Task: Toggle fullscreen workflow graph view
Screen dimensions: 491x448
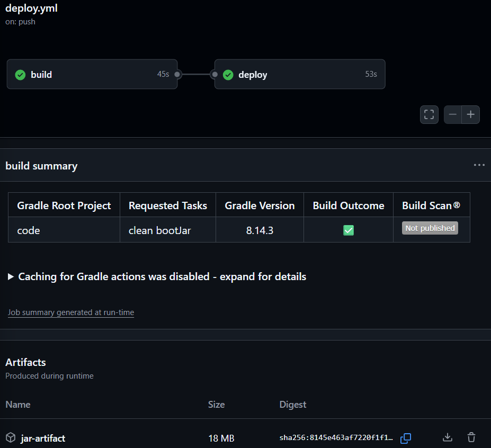Action: tap(429, 114)
